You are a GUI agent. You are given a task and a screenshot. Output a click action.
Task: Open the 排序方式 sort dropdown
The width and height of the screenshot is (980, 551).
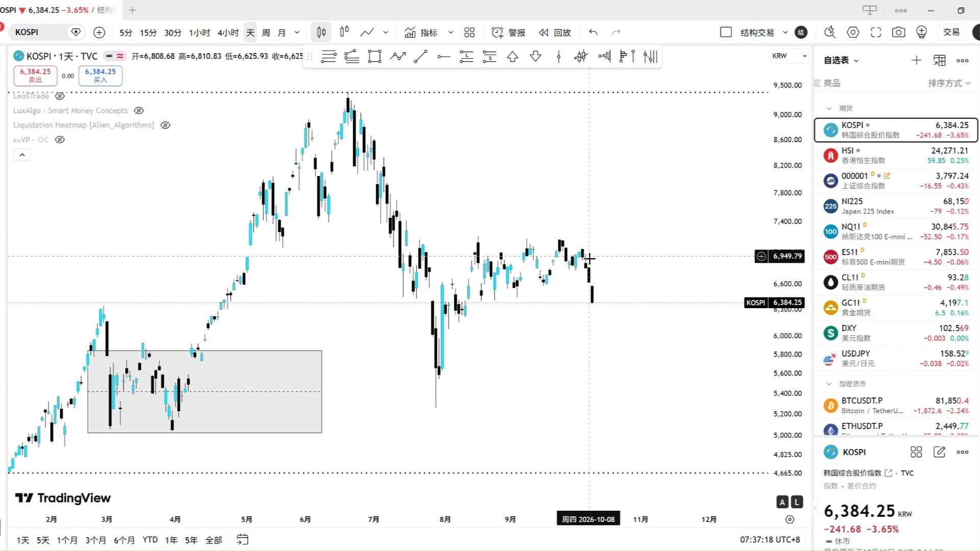(x=949, y=83)
